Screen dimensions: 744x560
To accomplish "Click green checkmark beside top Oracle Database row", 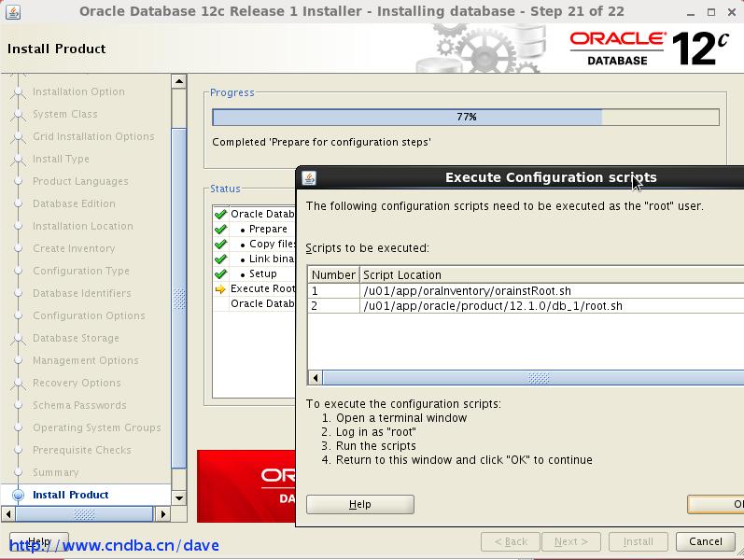I will 220,215.
